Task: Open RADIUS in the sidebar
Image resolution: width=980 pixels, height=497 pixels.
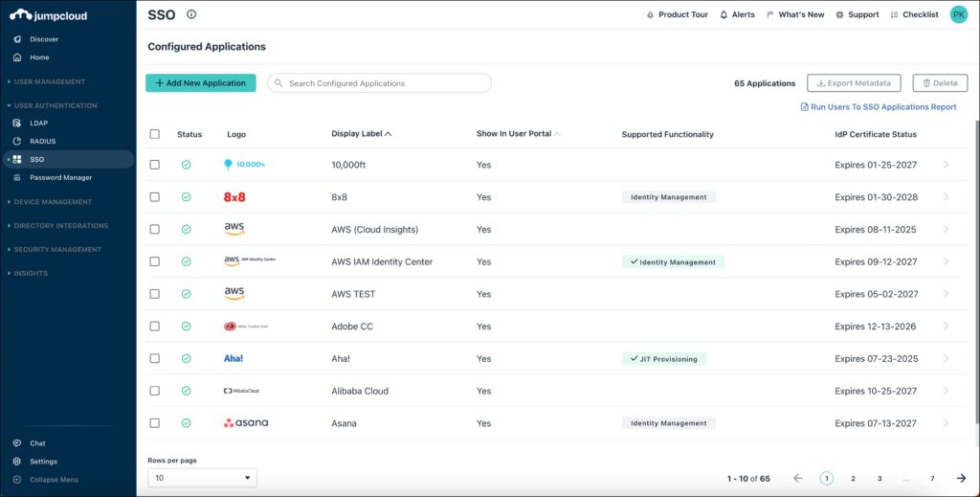Action: [x=42, y=142]
